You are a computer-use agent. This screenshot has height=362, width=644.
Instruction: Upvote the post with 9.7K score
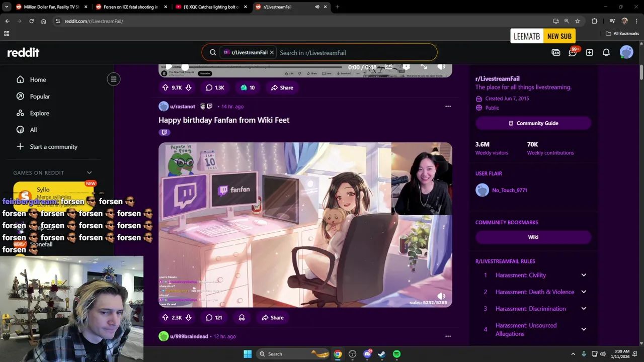tap(165, 87)
